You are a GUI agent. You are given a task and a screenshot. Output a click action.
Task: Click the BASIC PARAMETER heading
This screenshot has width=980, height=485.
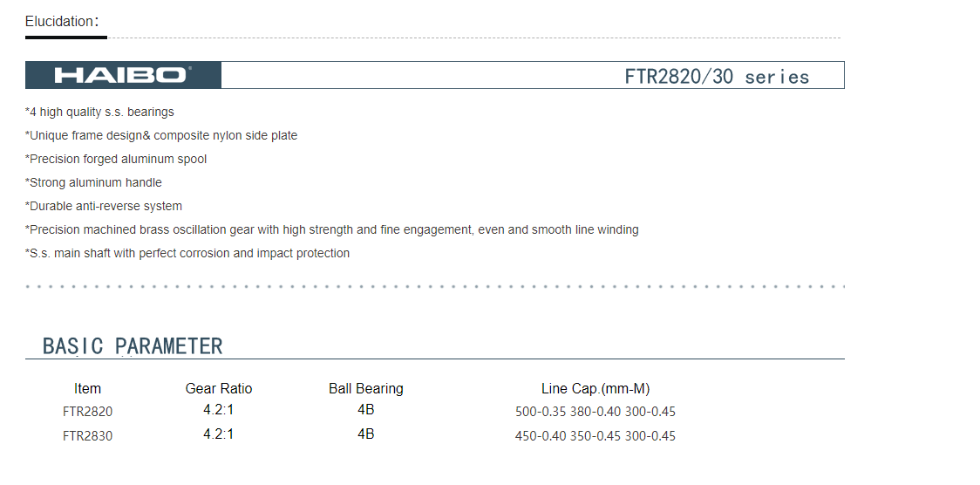tap(132, 345)
